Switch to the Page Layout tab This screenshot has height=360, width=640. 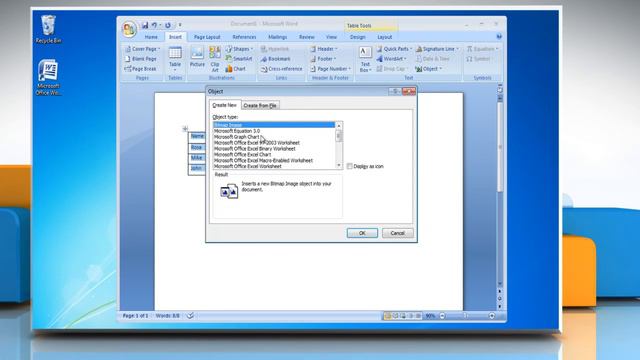(x=207, y=37)
